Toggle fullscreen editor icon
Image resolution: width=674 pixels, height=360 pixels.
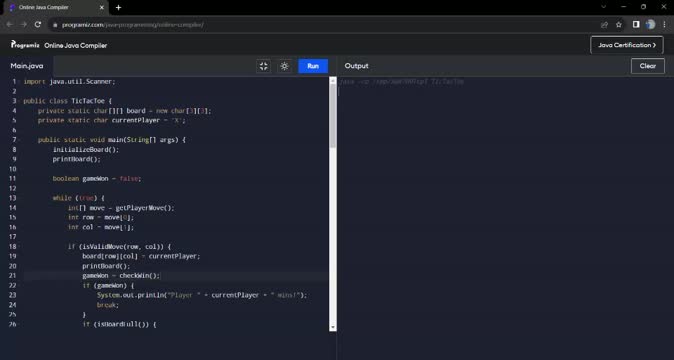[x=263, y=66]
